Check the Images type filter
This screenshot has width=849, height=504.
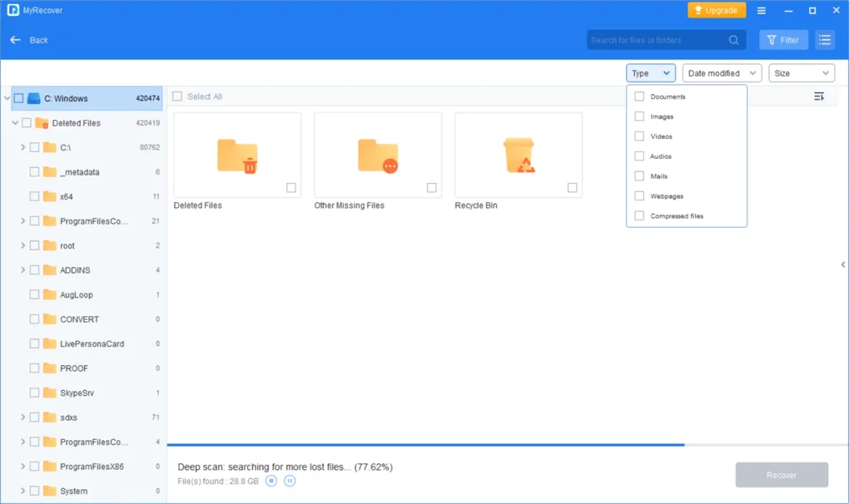coord(639,116)
